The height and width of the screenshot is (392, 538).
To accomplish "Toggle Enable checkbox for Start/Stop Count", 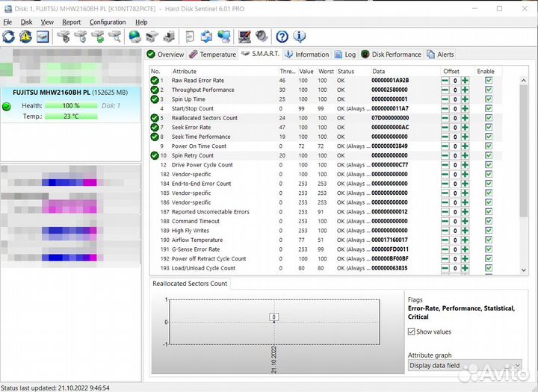I will [489, 109].
